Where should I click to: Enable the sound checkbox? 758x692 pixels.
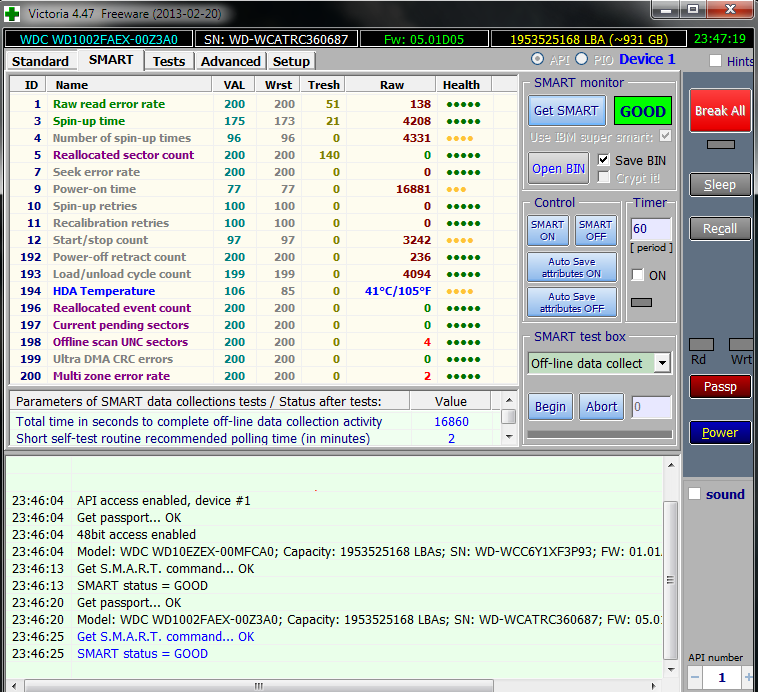pos(695,494)
